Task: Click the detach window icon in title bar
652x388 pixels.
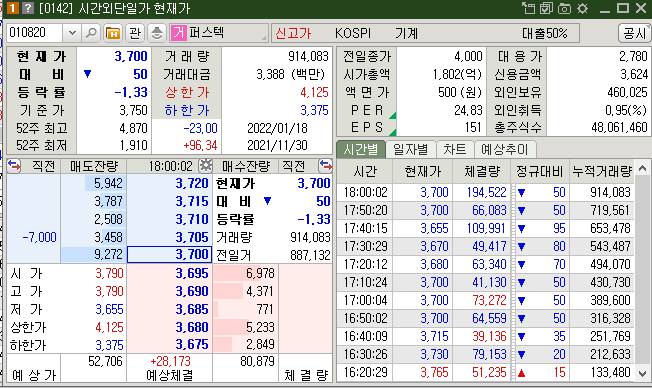Action: 529,8
